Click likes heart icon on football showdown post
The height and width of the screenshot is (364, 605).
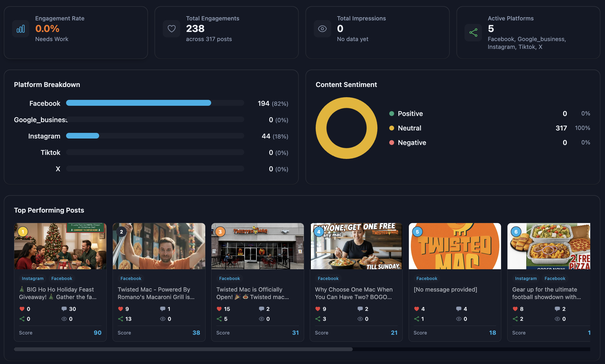point(515,309)
